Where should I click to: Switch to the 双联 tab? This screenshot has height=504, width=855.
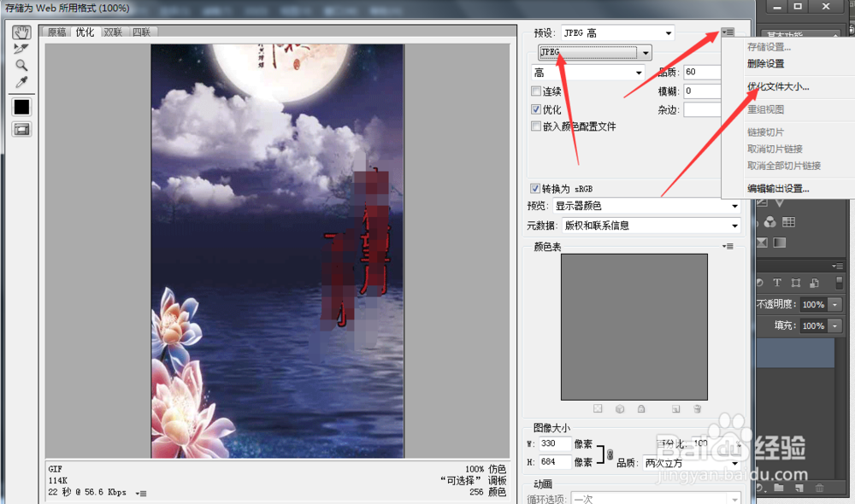click(111, 32)
